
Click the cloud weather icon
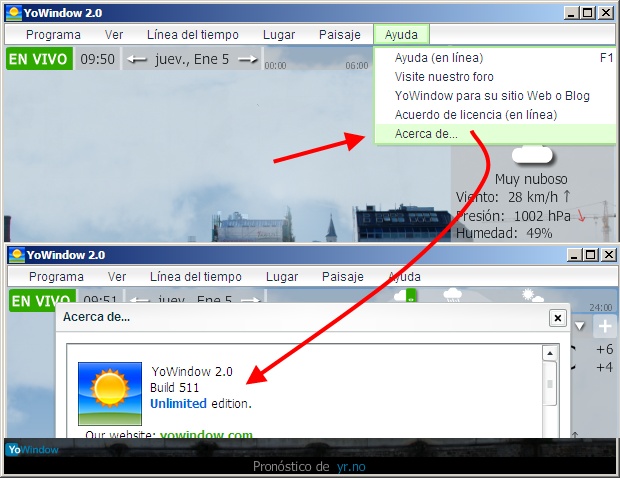point(531,155)
